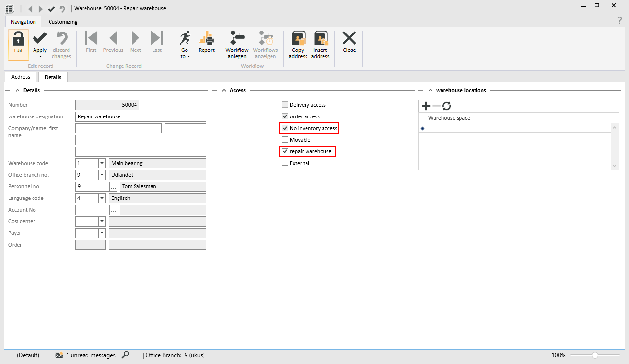Screen dimensions: 629x364
Task: Click the Close button in ribbon
Action: point(349,41)
